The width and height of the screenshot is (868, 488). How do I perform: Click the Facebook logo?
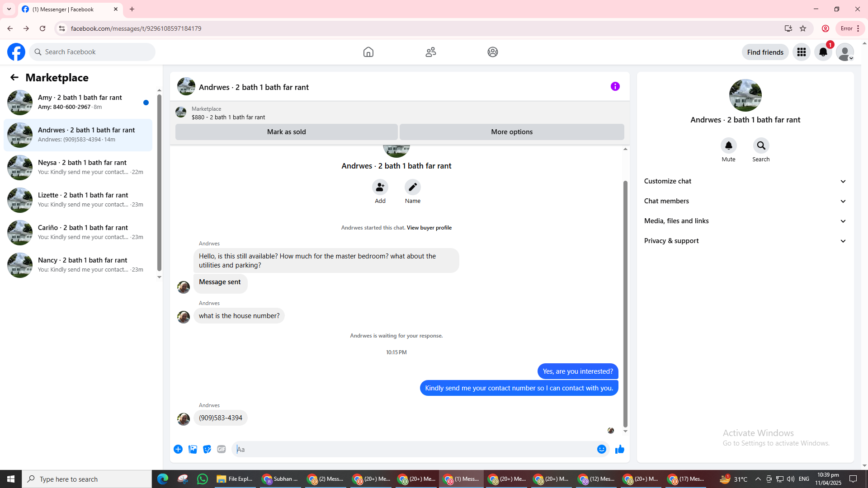pyautogui.click(x=16, y=52)
